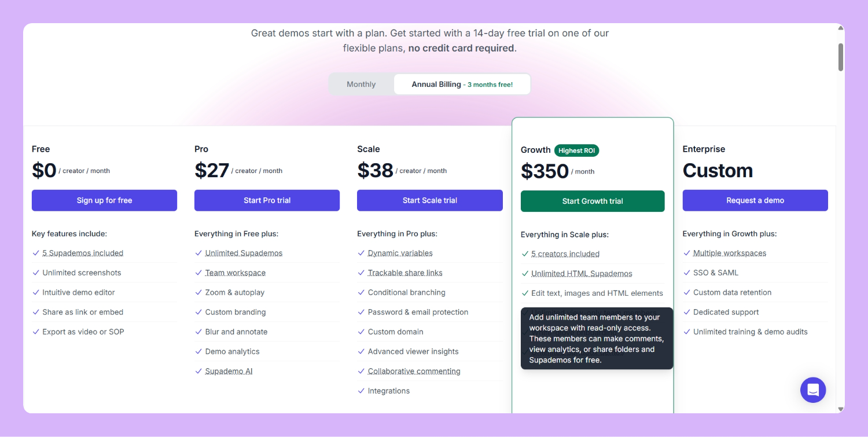Click the page vertical scrollbar thumb
Image resolution: width=868 pixels, height=437 pixels.
pos(841,57)
